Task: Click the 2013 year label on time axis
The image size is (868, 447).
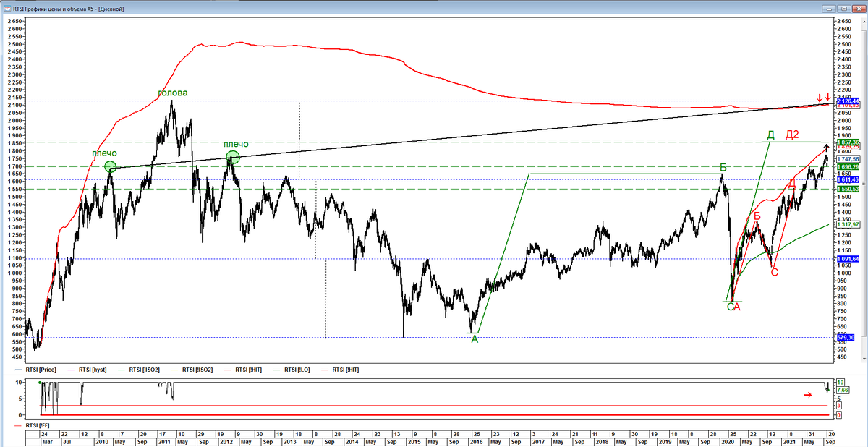Action: 289,441
